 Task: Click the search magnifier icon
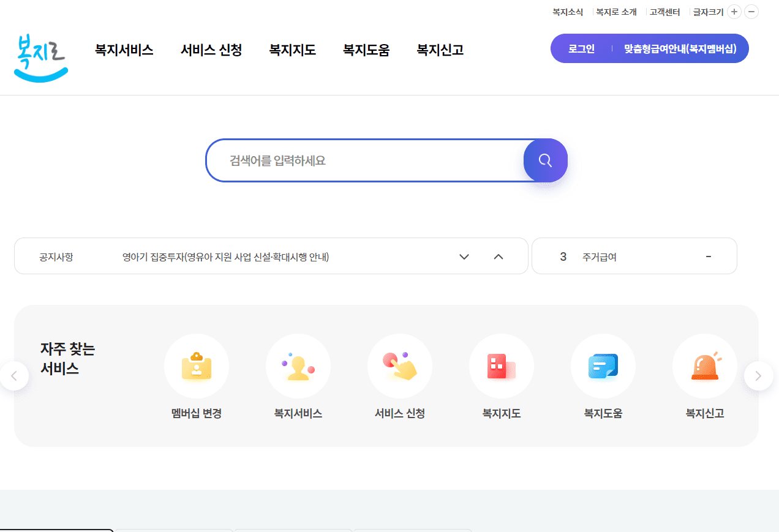pos(545,160)
